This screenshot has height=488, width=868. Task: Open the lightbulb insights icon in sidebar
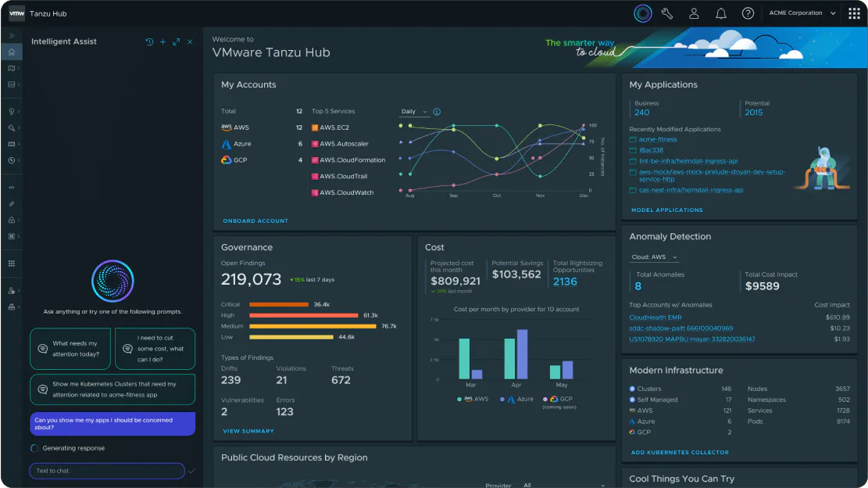11,111
